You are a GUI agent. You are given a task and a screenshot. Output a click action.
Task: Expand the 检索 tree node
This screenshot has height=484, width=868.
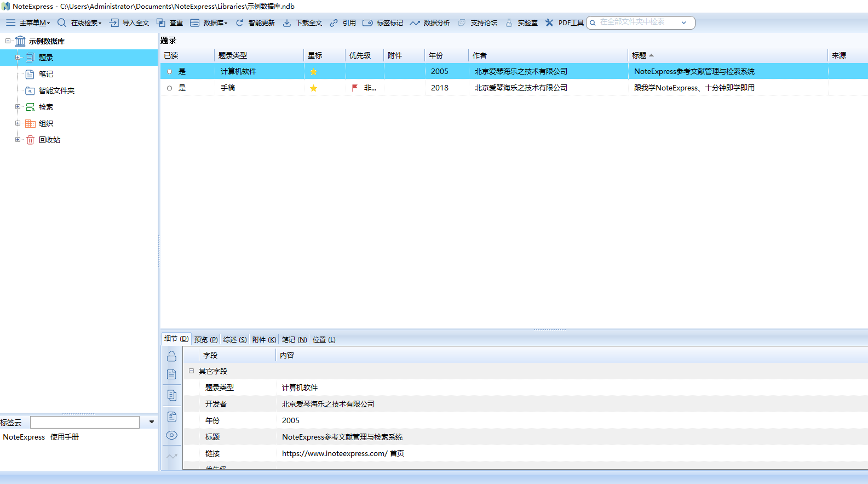click(x=18, y=107)
